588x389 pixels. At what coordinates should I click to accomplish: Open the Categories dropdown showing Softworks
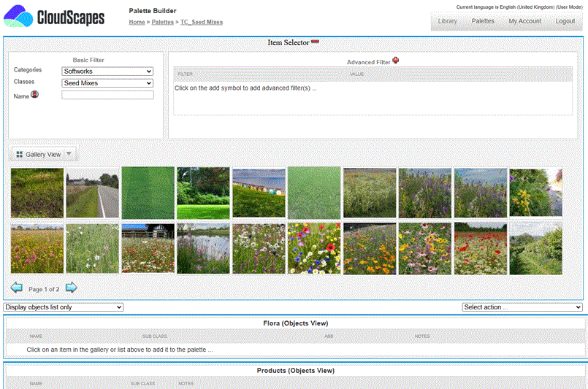pos(107,72)
